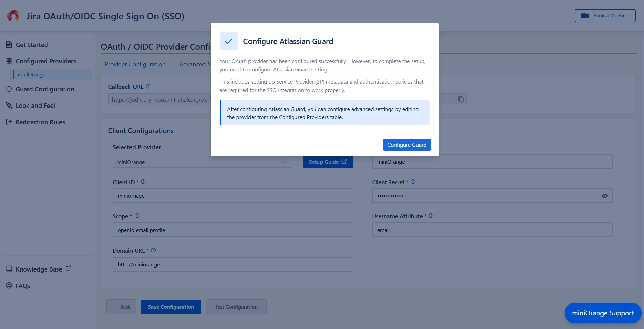The height and width of the screenshot is (329, 644).
Task: Click the Knowledge Base book icon
Action: coord(9,269)
